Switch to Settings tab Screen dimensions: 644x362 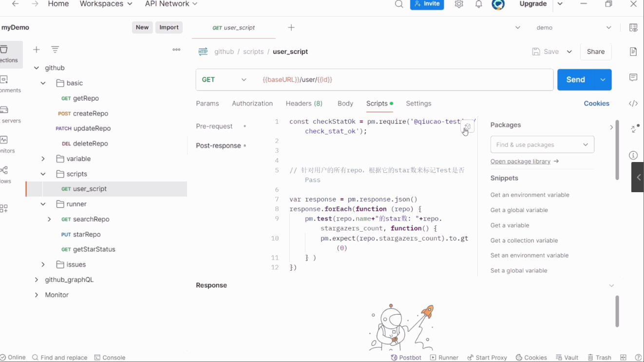point(418,104)
